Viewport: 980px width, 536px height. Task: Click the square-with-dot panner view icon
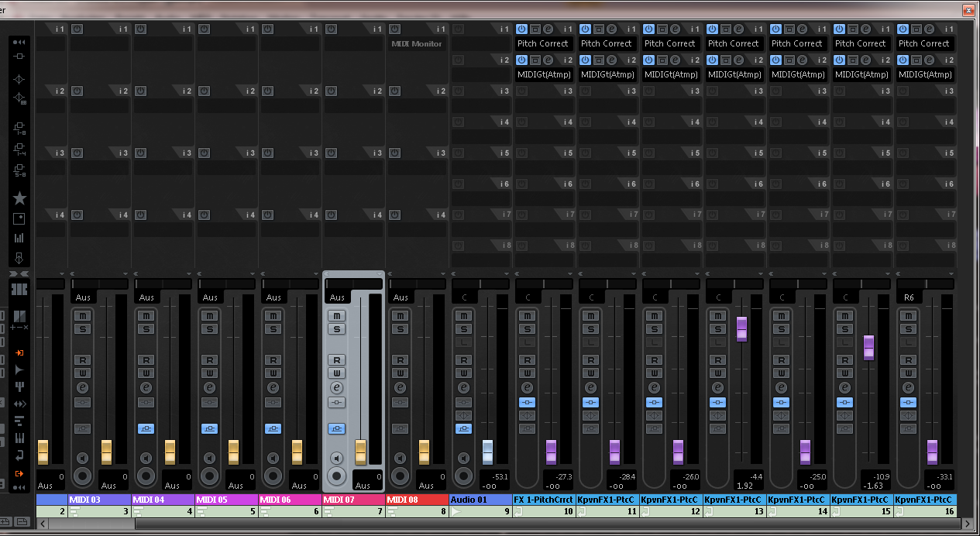pyautogui.click(x=19, y=218)
